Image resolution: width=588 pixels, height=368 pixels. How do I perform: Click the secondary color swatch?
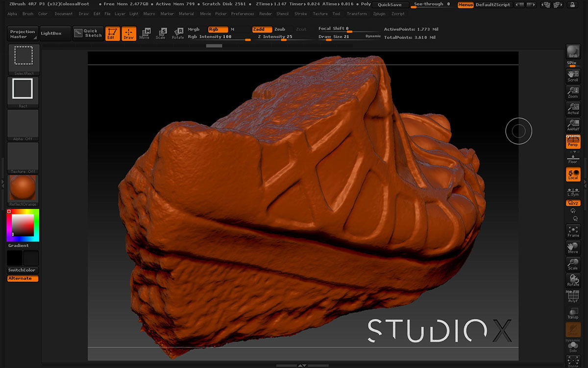(15, 258)
